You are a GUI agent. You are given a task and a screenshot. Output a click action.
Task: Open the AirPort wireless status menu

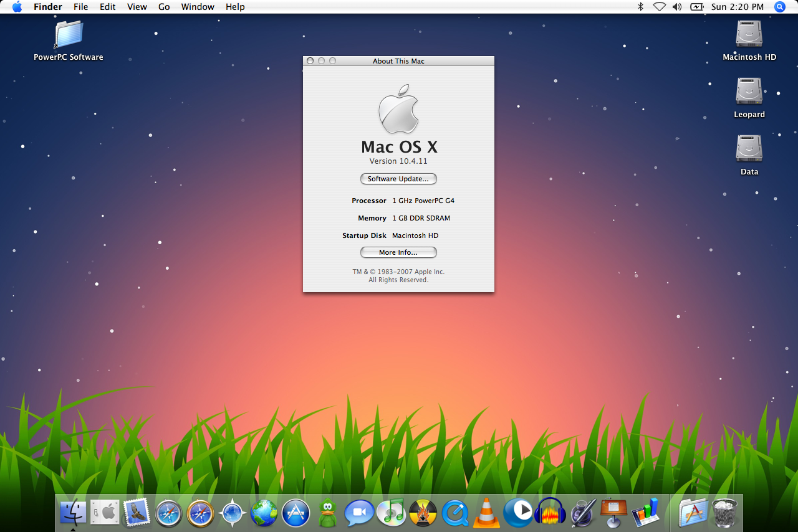tap(659, 7)
